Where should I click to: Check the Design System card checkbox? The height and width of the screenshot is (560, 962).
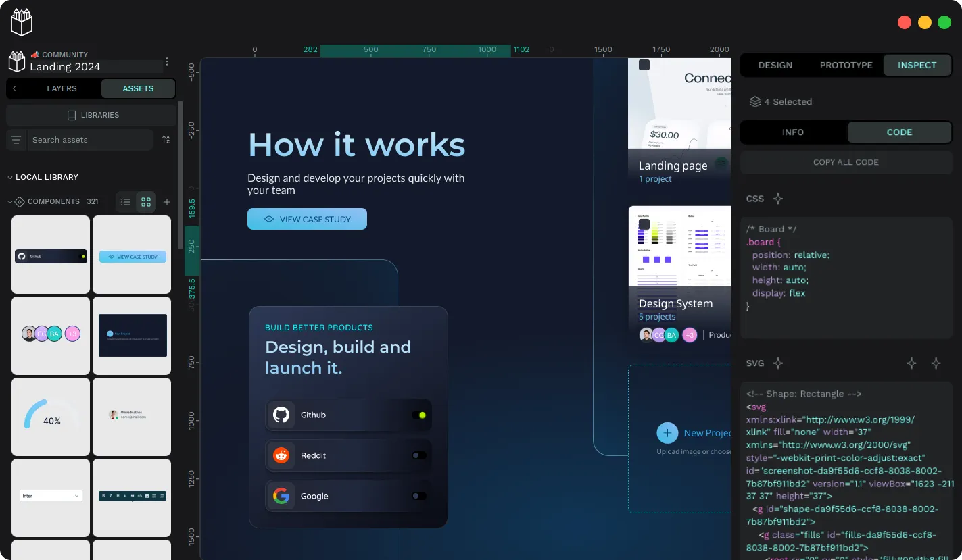point(644,224)
